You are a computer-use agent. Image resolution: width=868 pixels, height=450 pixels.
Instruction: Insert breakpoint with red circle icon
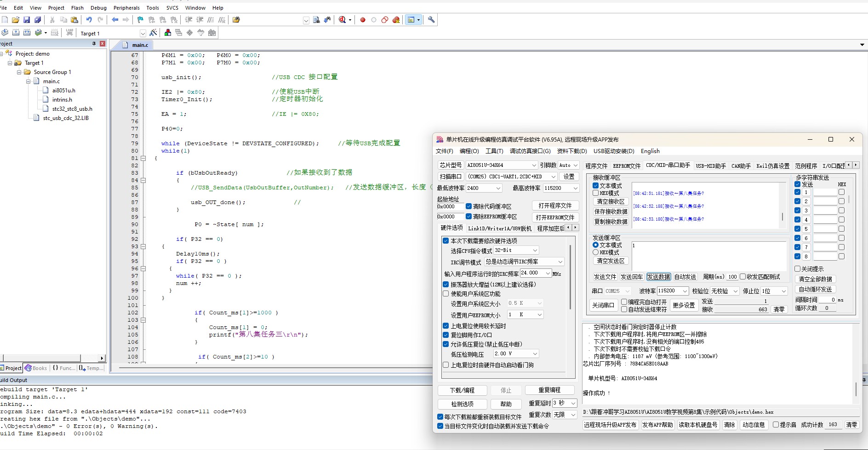point(363,20)
